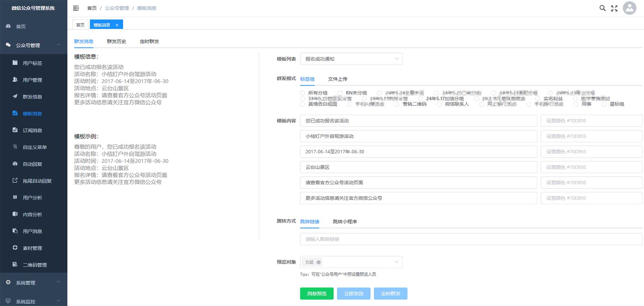Open the user avatar menu
The width and height of the screenshot is (644, 306).
click(x=629, y=8)
